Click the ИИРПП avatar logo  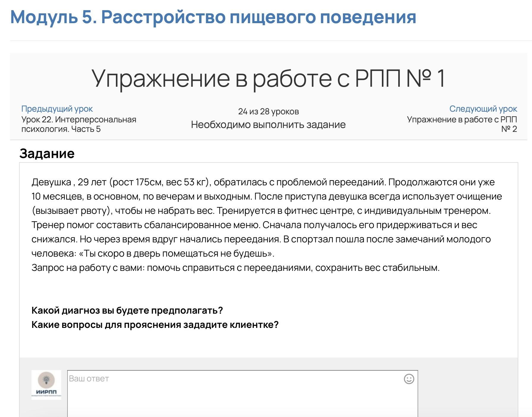[x=46, y=385]
